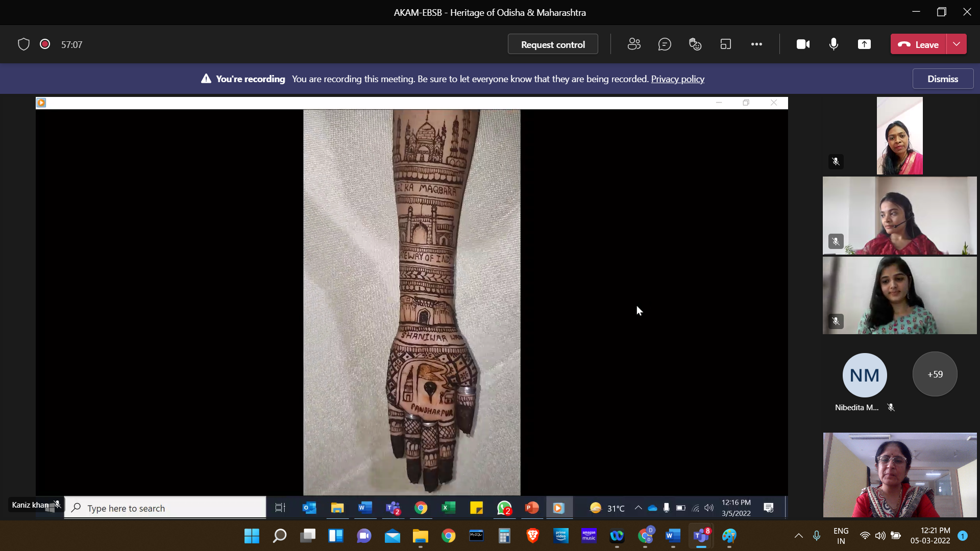Image resolution: width=980 pixels, height=551 pixels.
Task: Click Outlook icon in shared taskbar
Action: coord(309,508)
